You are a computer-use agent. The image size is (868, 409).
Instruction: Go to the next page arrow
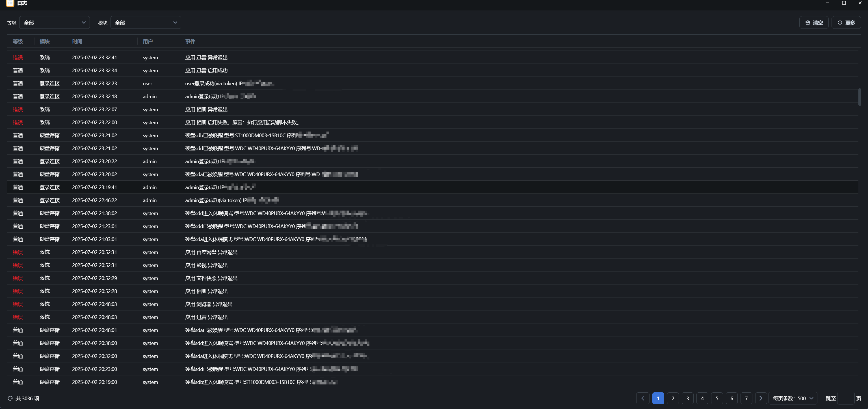coord(761,398)
